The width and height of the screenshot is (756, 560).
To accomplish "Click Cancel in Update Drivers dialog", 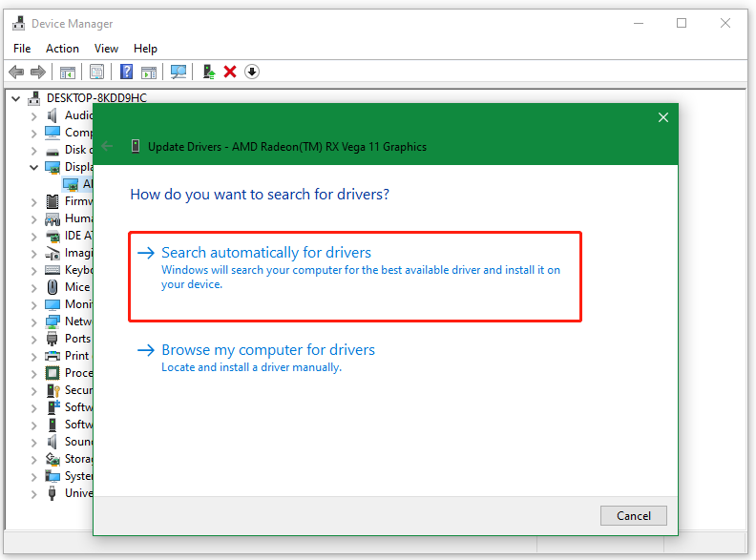I will [x=633, y=516].
